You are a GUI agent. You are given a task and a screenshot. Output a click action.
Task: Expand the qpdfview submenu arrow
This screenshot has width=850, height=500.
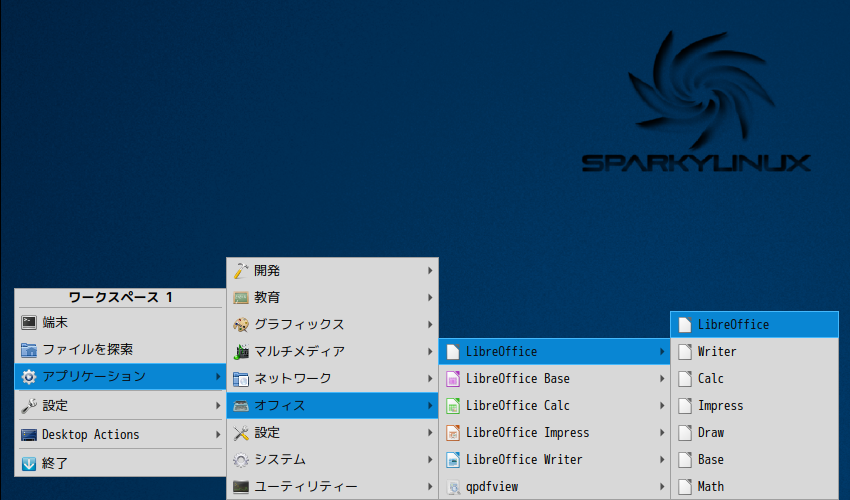[x=662, y=487]
